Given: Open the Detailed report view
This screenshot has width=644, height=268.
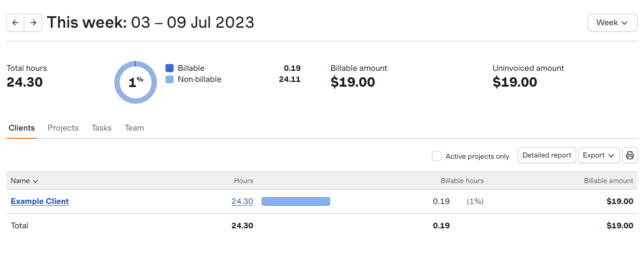Looking at the screenshot, I should (547, 155).
